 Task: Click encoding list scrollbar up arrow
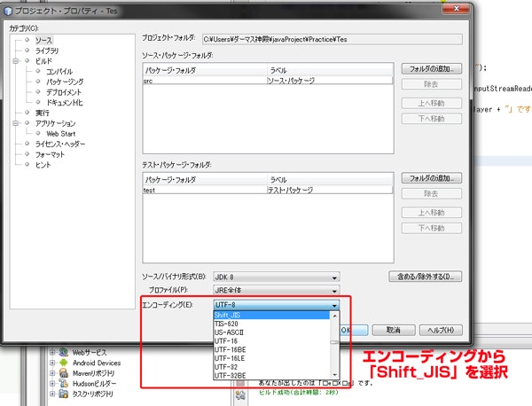click(334, 316)
